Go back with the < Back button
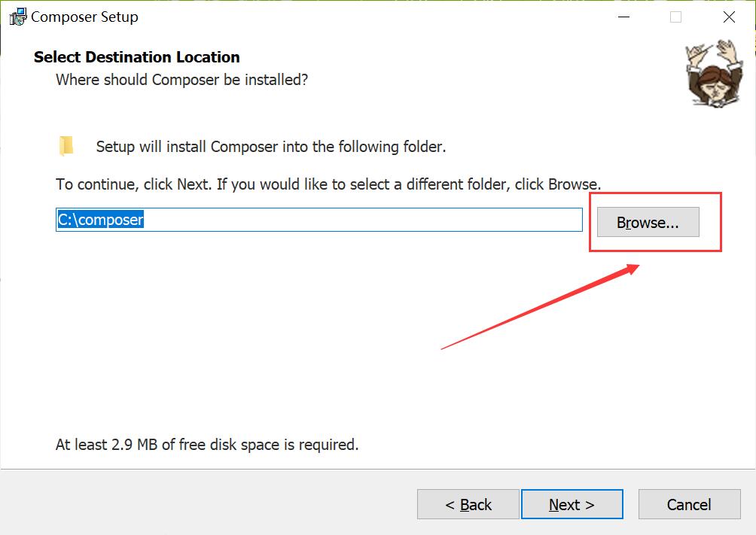This screenshot has width=756, height=535. (468, 504)
